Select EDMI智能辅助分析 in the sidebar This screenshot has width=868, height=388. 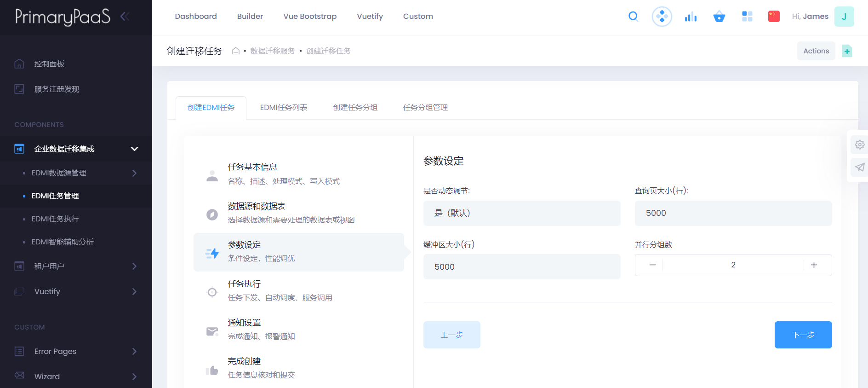click(63, 242)
